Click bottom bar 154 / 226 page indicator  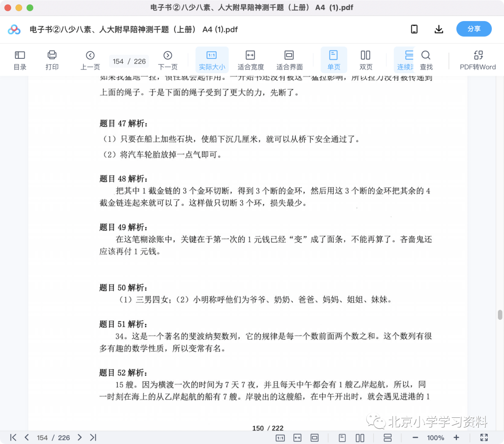53,437
